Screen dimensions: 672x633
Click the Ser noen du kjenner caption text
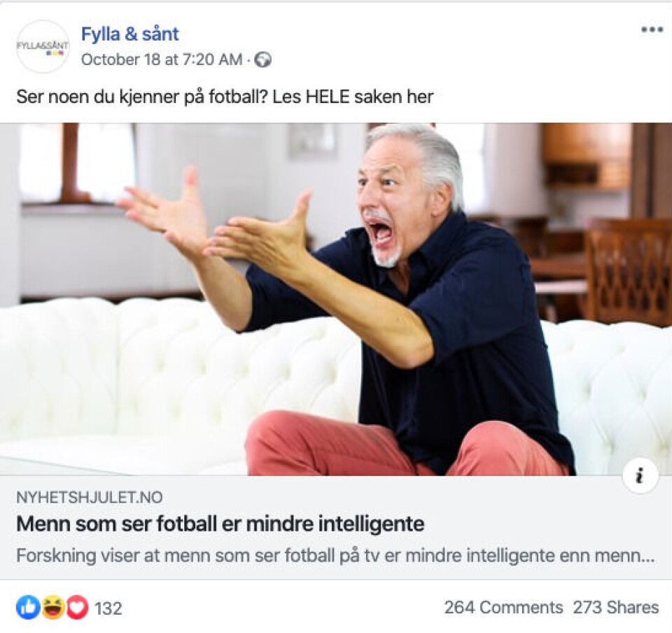(x=225, y=97)
